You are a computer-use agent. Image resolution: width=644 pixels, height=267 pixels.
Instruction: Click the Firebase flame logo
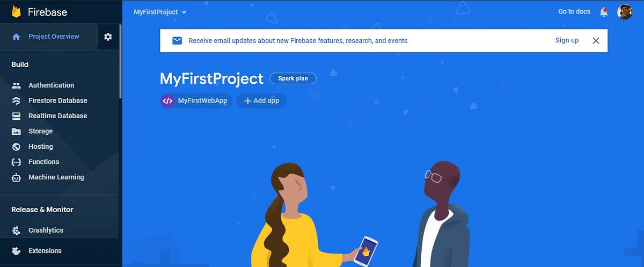pyautogui.click(x=16, y=11)
